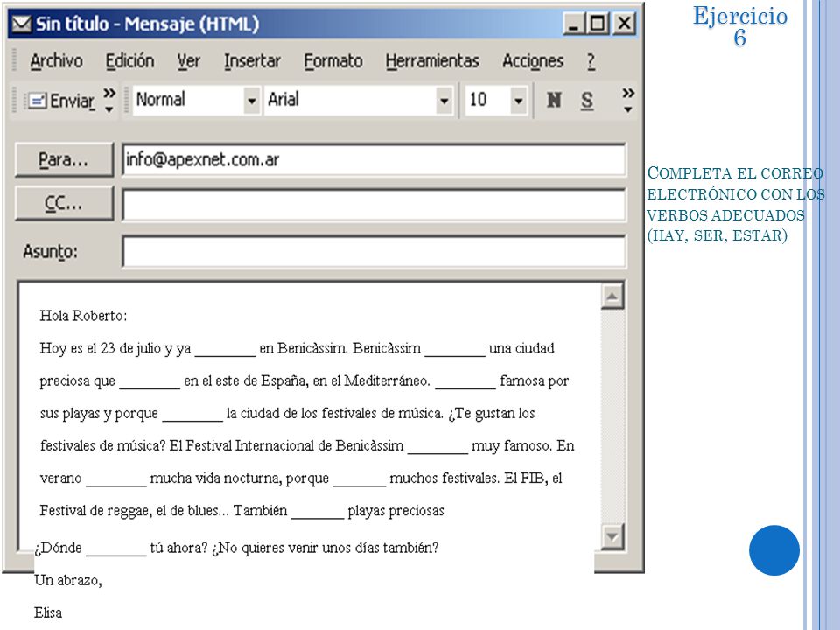840x630 pixels.
Task: Click the envelope icon in the title bar
Action: coord(21,24)
